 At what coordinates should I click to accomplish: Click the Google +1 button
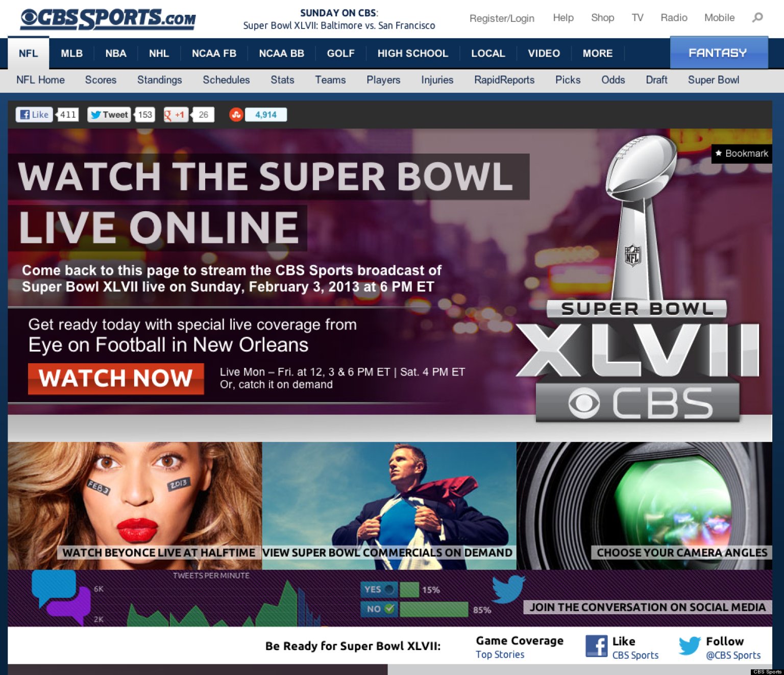tap(176, 115)
